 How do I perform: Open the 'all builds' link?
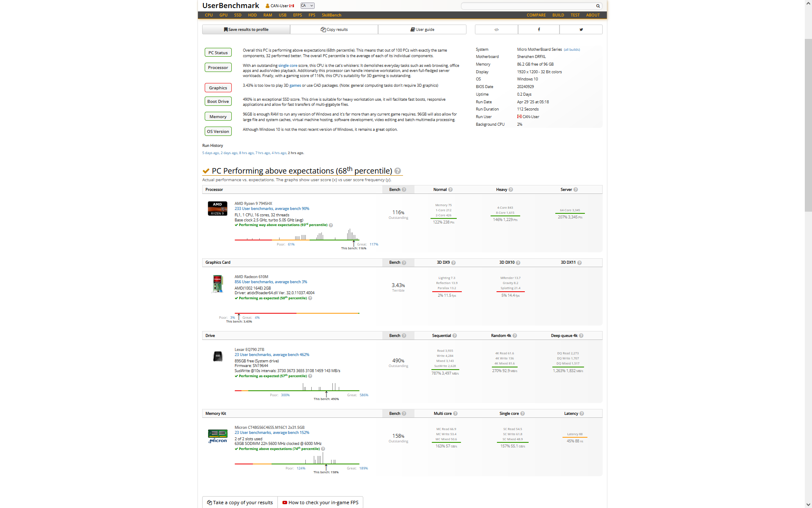572,50
